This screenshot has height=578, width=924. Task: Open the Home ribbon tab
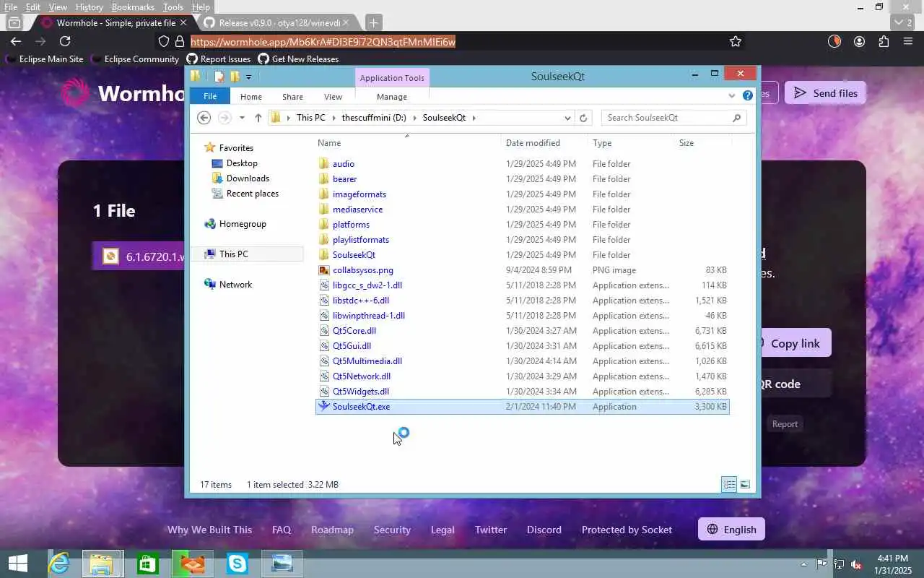(251, 96)
